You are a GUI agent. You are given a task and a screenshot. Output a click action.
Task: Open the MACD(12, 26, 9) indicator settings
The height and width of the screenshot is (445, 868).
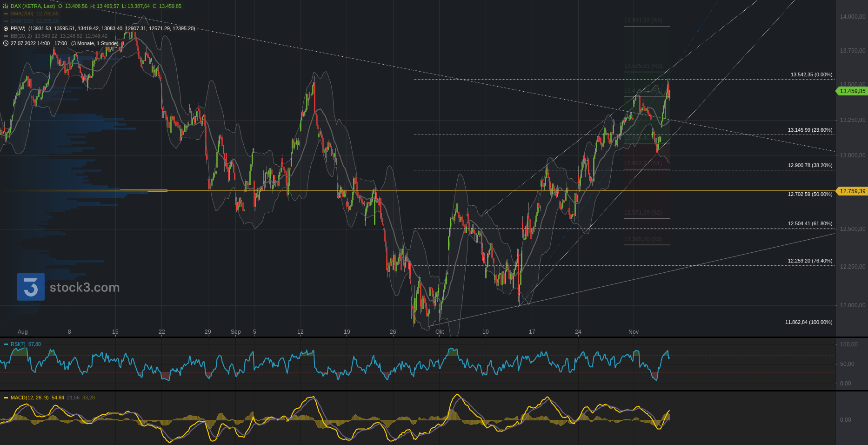click(x=29, y=398)
